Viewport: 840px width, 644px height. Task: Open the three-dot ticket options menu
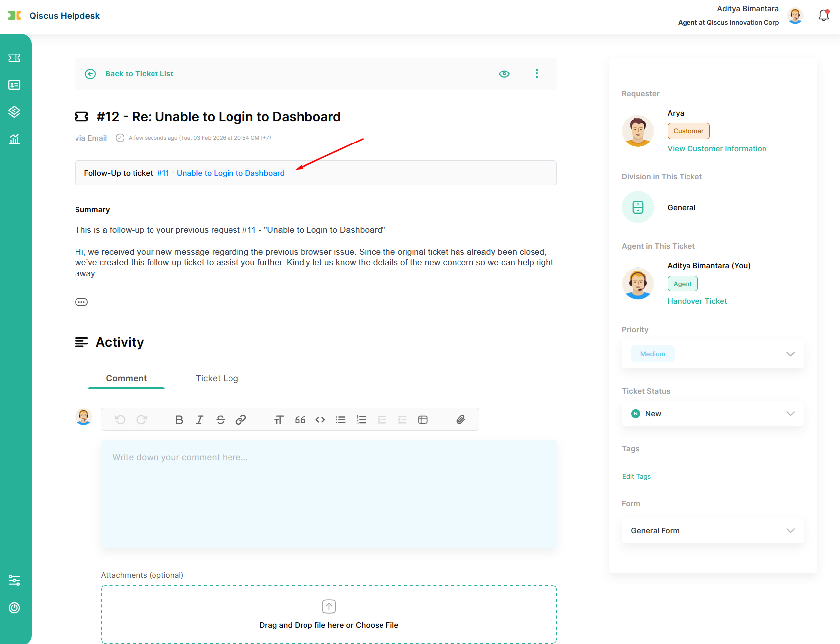(x=537, y=74)
